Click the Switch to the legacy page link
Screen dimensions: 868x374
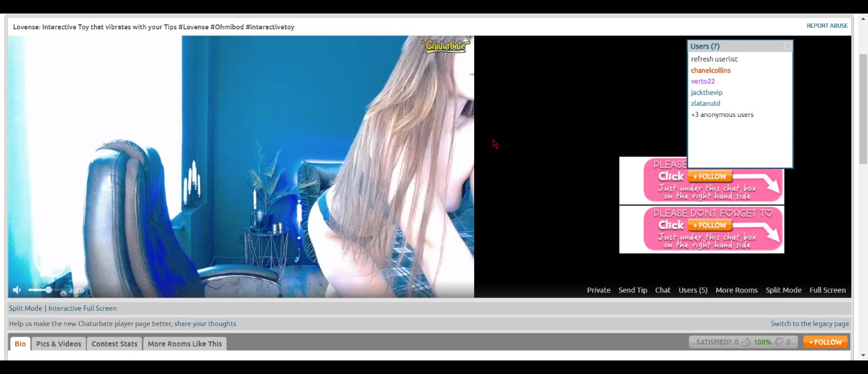810,324
